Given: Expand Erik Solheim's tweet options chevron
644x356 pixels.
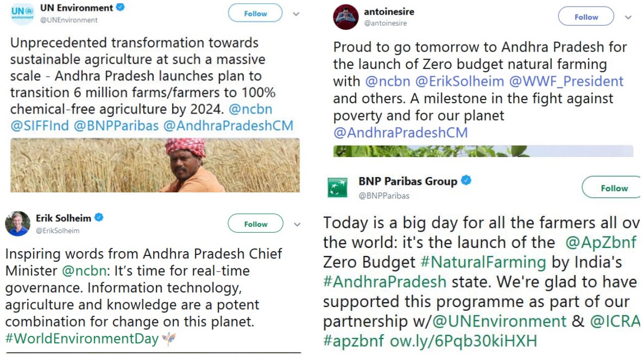Looking at the screenshot, I should [x=297, y=224].
